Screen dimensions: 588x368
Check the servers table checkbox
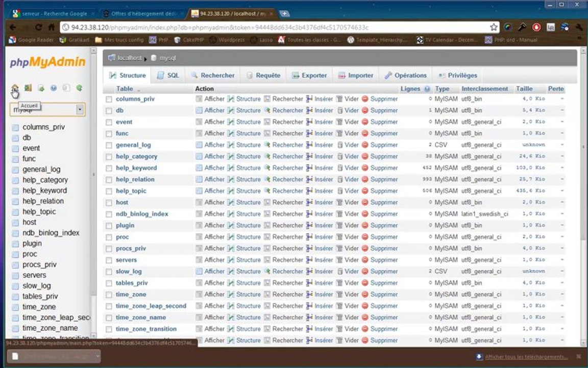(109, 260)
